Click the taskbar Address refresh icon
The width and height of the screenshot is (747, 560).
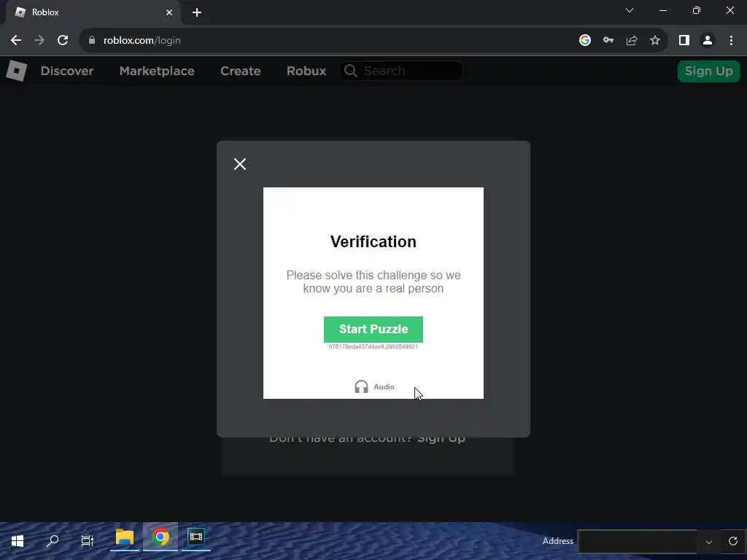point(732,541)
